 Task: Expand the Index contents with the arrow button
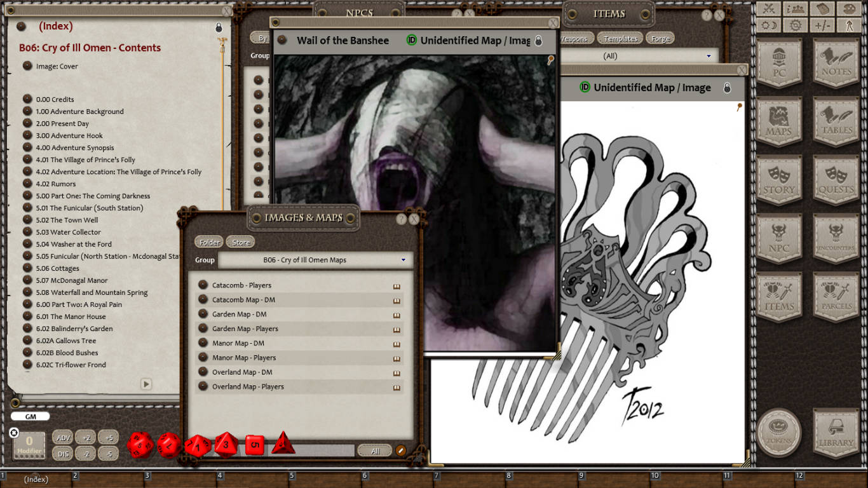click(146, 384)
